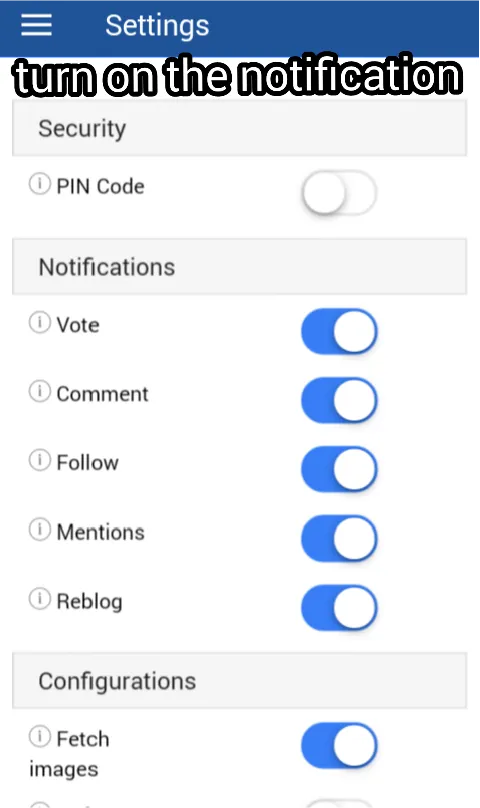This screenshot has width=480, height=808.
Task: Tap the Reblog label text
Action: tap(89, 601)
